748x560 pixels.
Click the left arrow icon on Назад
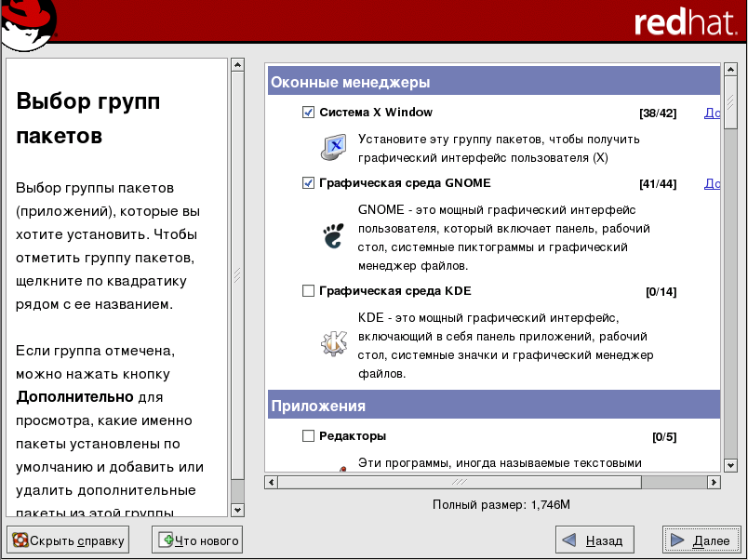[x=569, y=540]
